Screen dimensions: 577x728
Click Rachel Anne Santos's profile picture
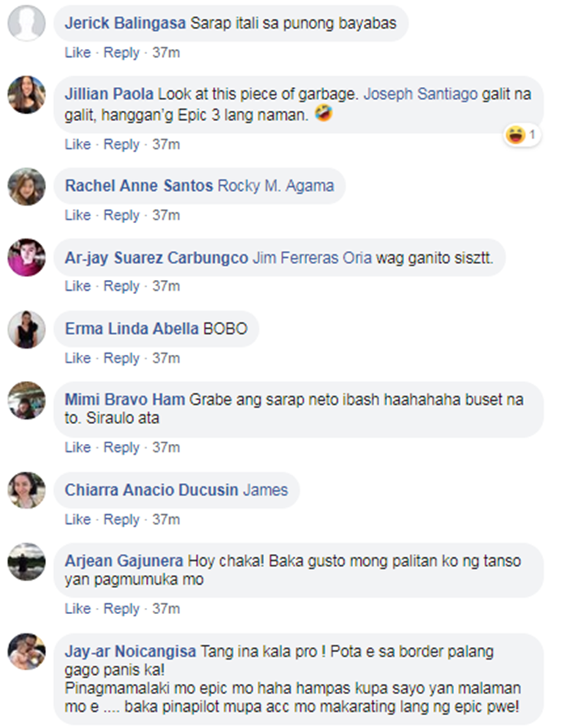(x=26, y=187)
